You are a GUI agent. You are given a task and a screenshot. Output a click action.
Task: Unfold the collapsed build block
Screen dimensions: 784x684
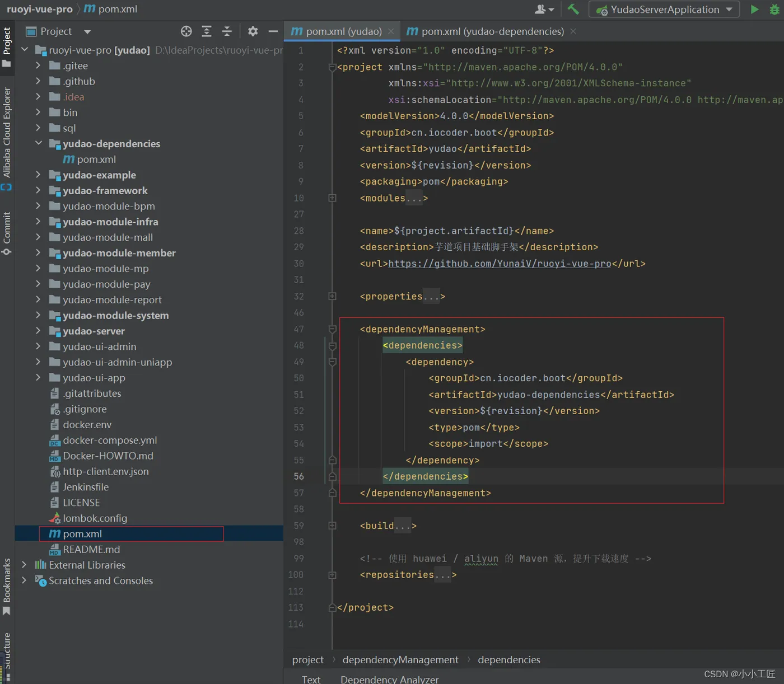pos(332,526)
